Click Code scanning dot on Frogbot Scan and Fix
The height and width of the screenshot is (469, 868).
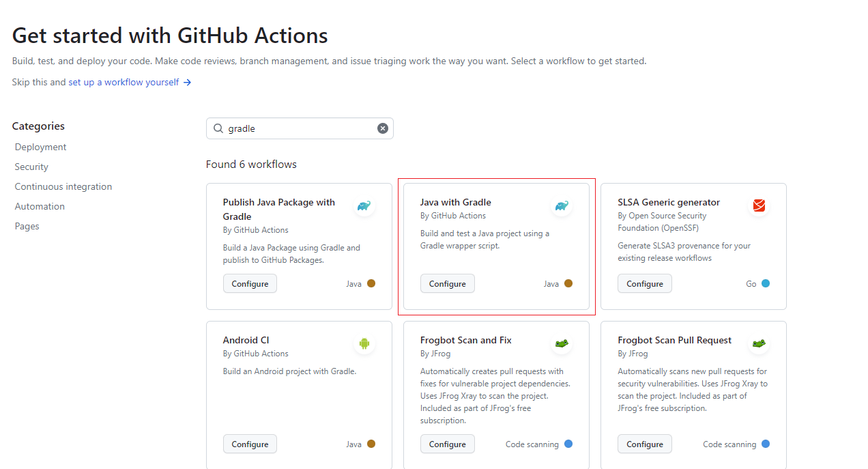coord(568,444)
